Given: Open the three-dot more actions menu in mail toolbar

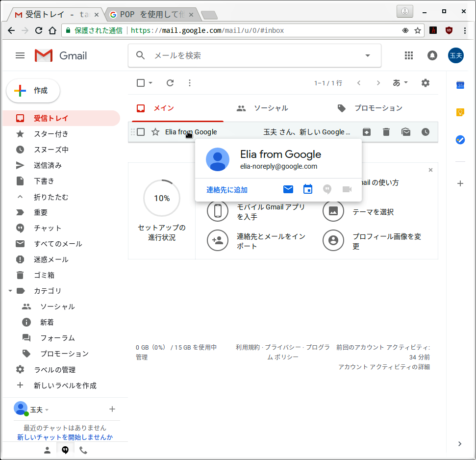Looking at the screenshot, I should pos(190,83).
